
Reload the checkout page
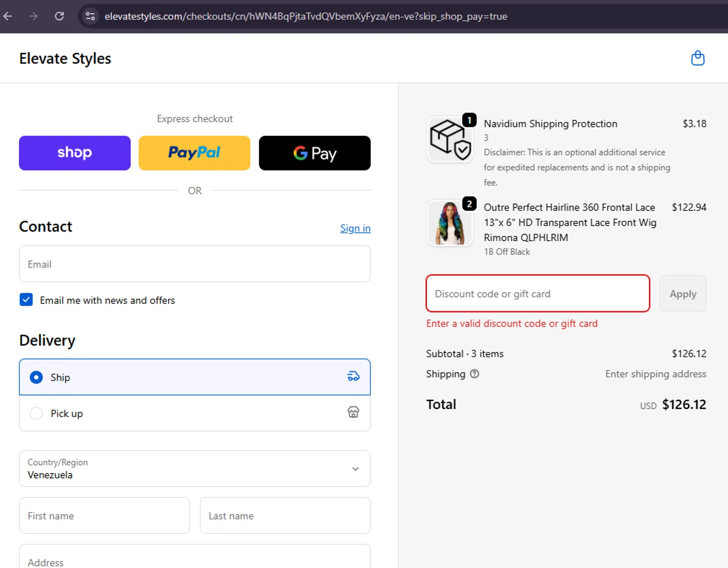pos(59,16)
